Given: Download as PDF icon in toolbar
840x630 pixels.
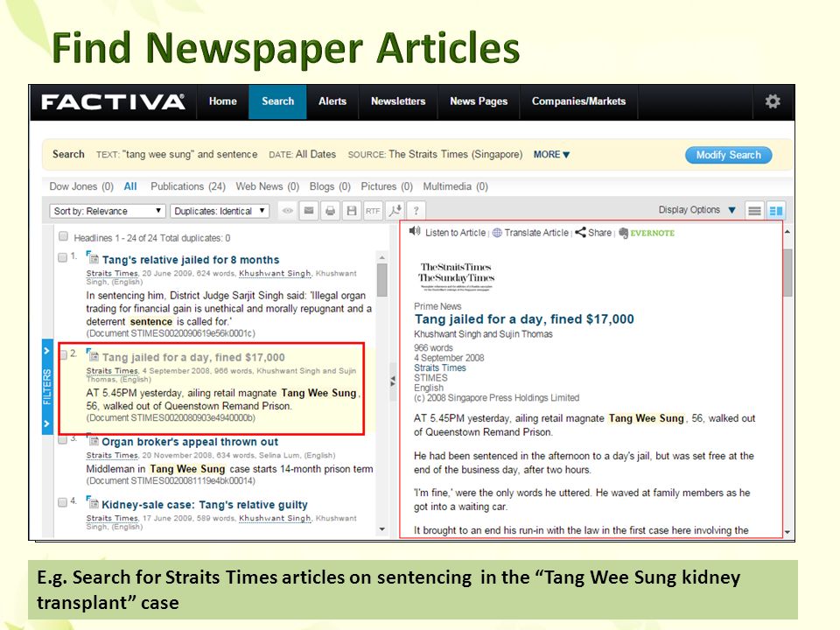Looking at the screenshot, I should click(x=395, y=211).
